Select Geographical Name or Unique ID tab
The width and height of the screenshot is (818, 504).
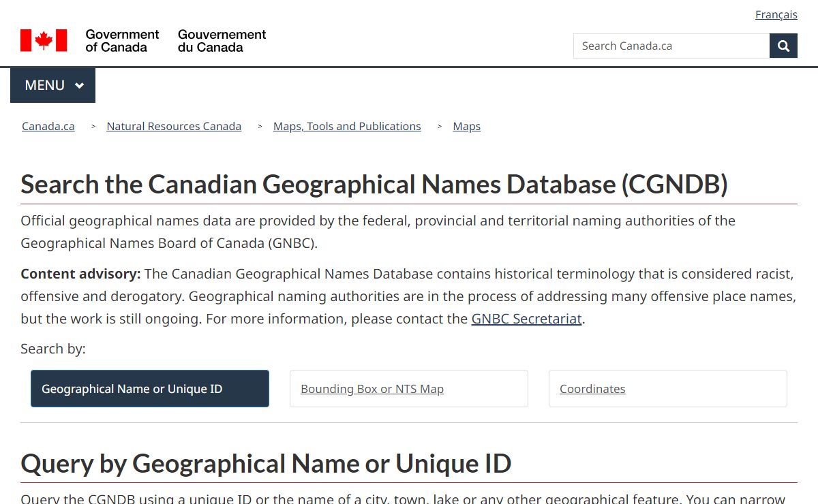[150, 389]
